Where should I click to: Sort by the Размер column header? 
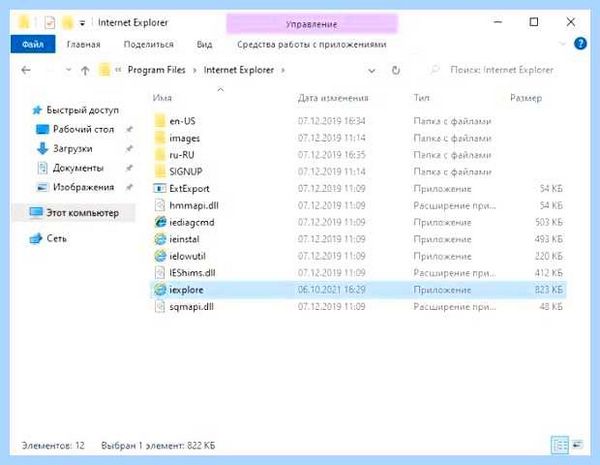pyautogui.click(x=526, y=98)
